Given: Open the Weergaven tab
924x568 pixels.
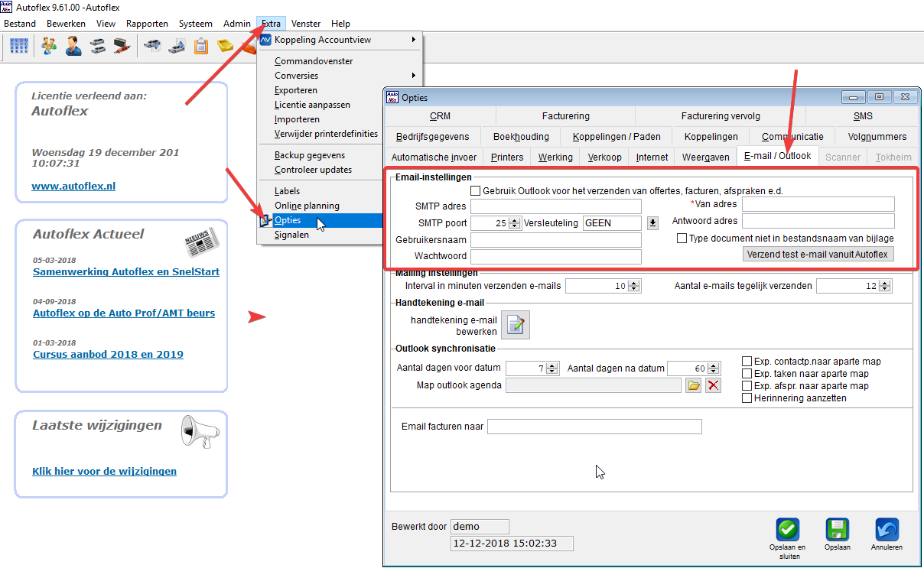Looking at the screenshot, I should click(x=705, y=157).
